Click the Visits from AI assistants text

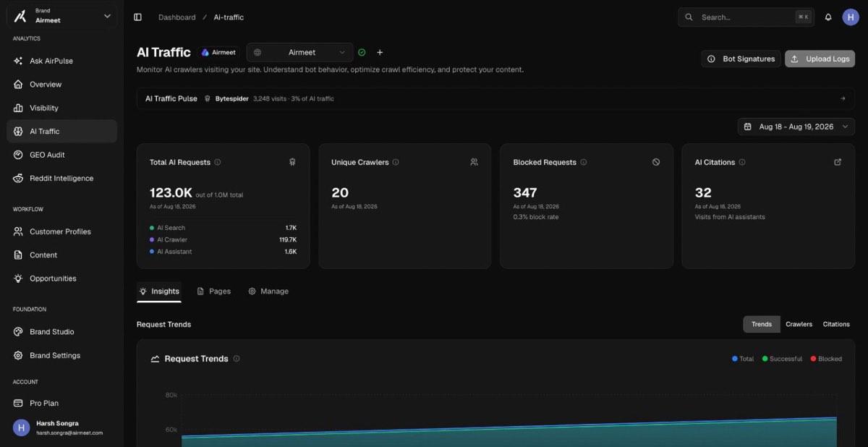tap(730, 217)
